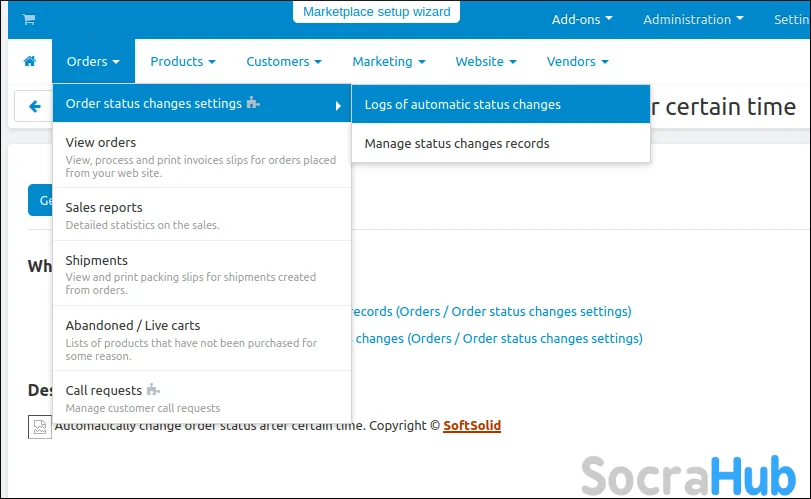
Task: Click the shopping cart icon in top bar
Action: [28, 19]
